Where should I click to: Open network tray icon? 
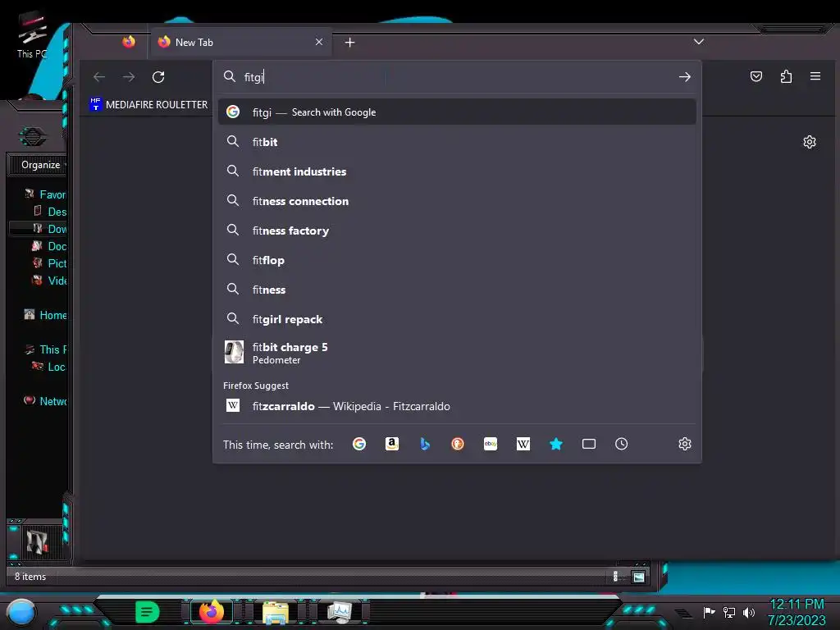click(729, 612)
